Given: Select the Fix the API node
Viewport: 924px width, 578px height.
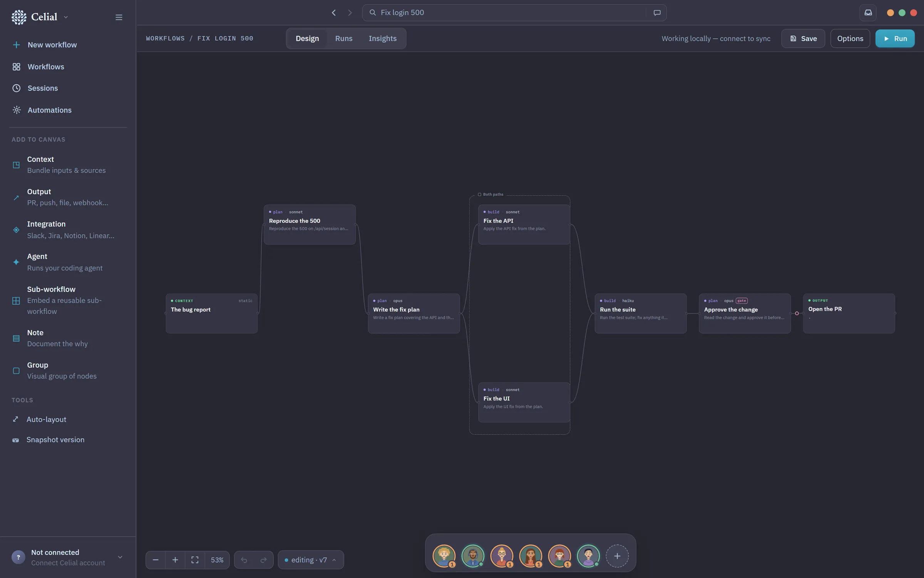Looking at the screenshot, I should pyautogui.click(x=524, y=224).
